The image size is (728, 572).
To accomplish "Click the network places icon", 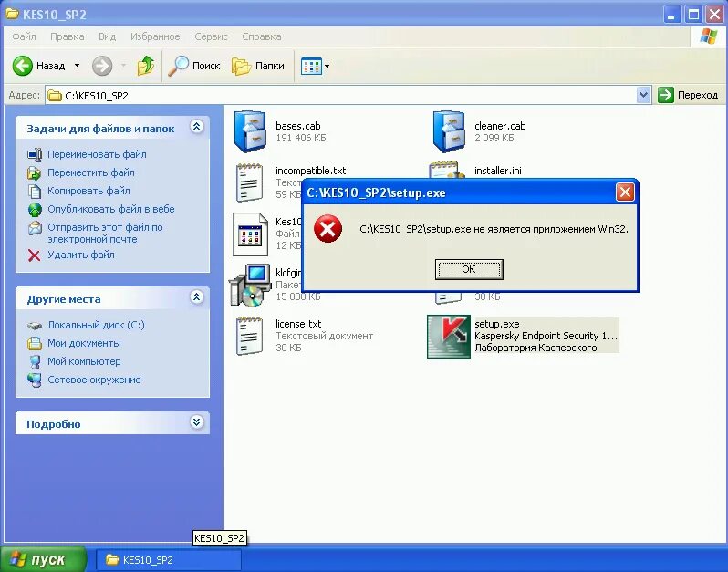I will [35, 380].
